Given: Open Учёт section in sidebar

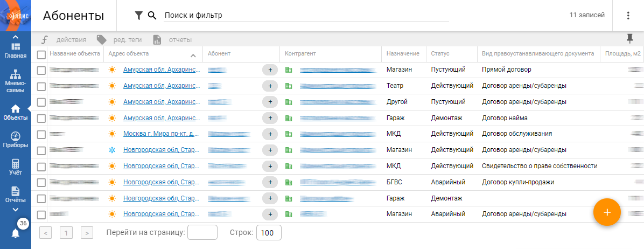Looking at the screenshot, I should 16,167.
